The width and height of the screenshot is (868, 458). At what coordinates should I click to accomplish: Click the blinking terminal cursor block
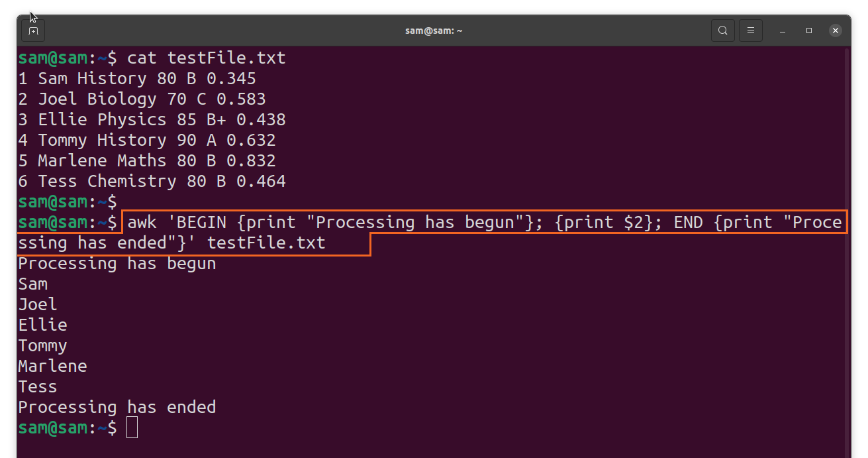point(132,428)
